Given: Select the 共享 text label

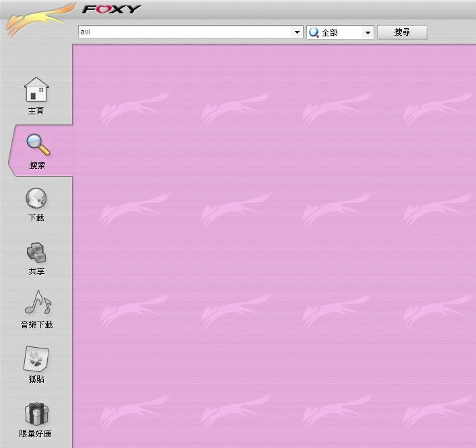Looking at the screenshot, I should coord(36,272).
